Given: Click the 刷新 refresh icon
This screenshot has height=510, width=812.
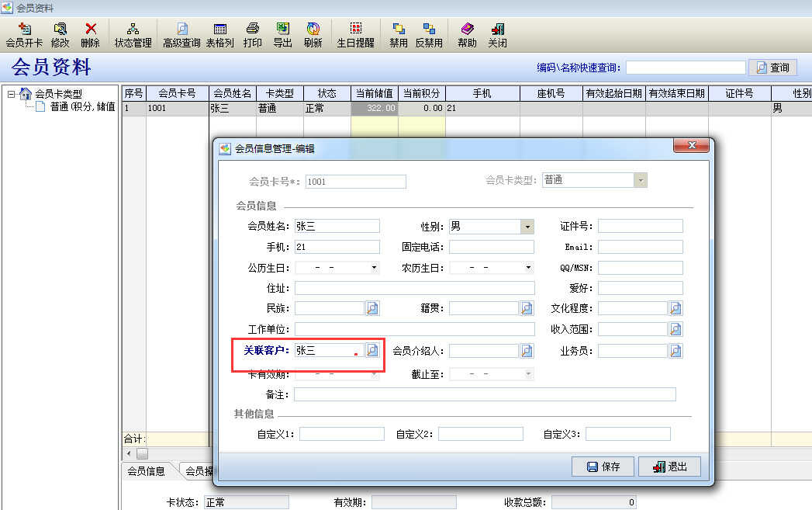Looking at the screenshot, I should click(313, 29).
